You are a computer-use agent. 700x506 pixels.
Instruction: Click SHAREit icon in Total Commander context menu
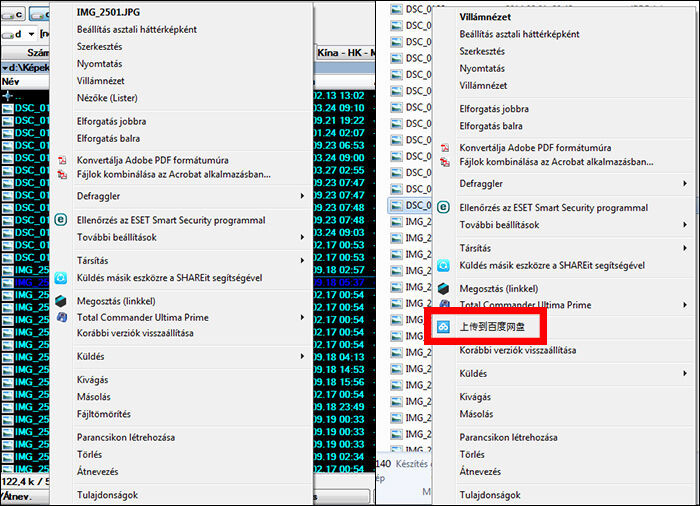pyautogui.click(x=61, y=278)
